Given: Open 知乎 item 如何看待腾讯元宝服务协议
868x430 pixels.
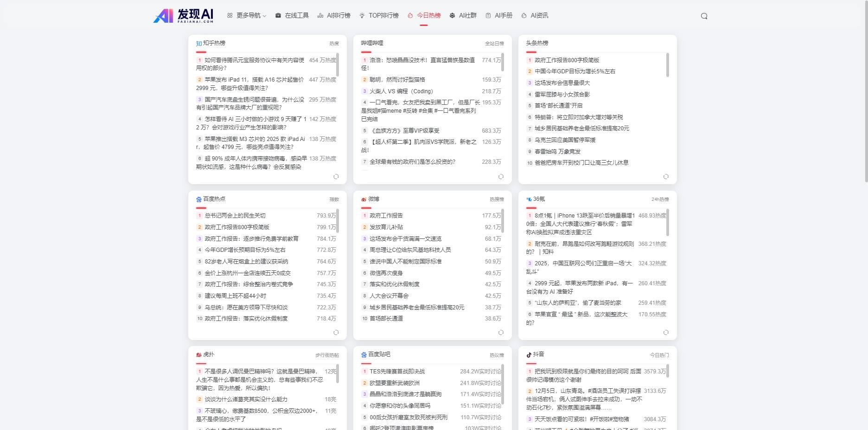Looking at the screenshot, I should (250, 64).
